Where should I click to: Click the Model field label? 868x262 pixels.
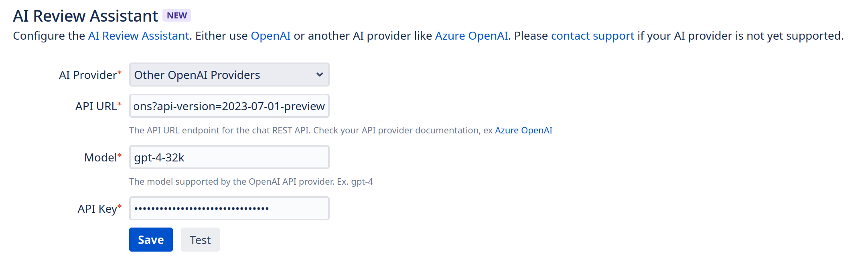coord(101,158)
